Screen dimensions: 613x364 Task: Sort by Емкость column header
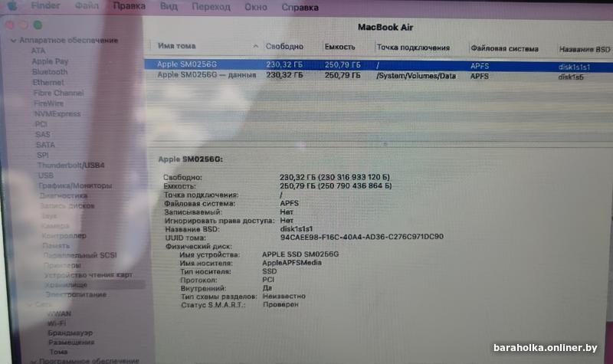[x=339, y=47]
